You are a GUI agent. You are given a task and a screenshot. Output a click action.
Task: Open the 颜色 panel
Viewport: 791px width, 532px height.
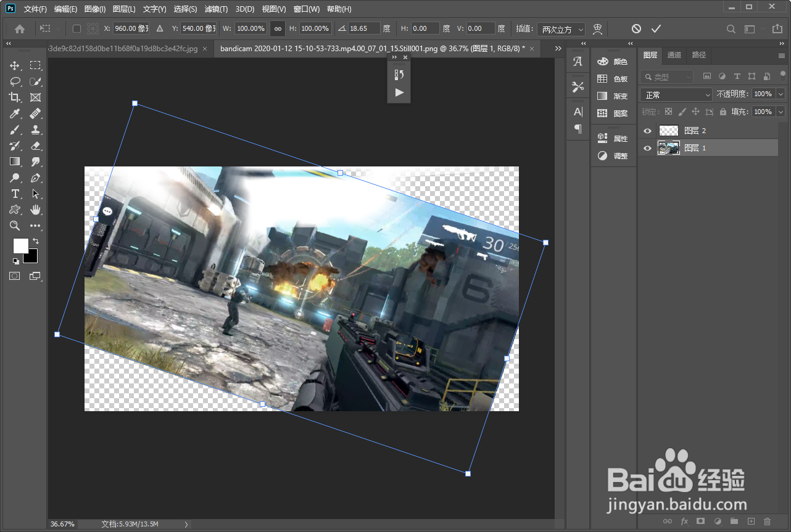point(612,62)
